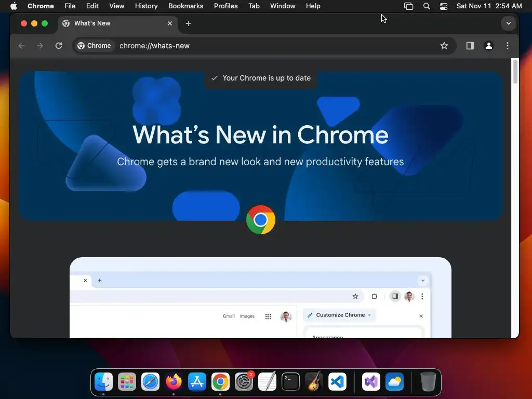Click the back navigation arrow
Viewport: 532px width, 399px height.
(x=21, y=46)
